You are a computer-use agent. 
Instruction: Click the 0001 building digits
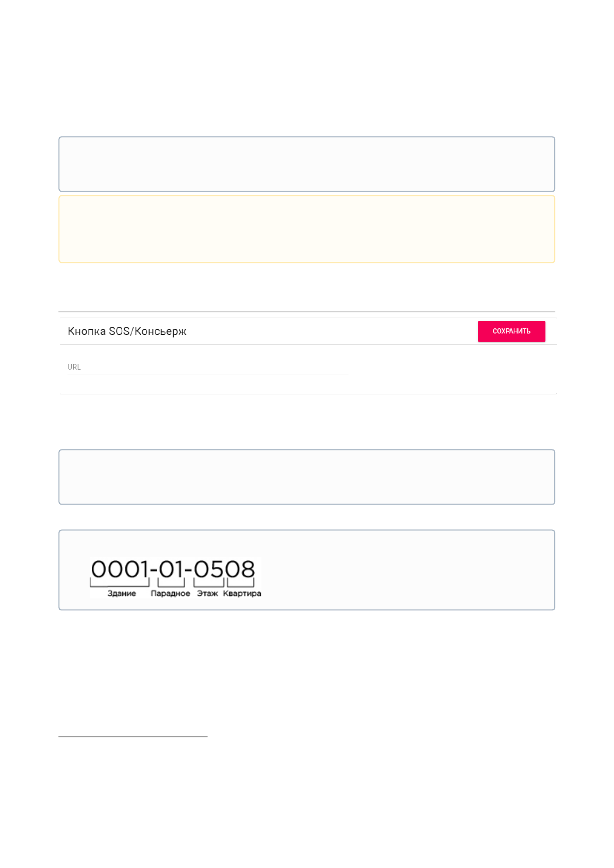point(119,570)
